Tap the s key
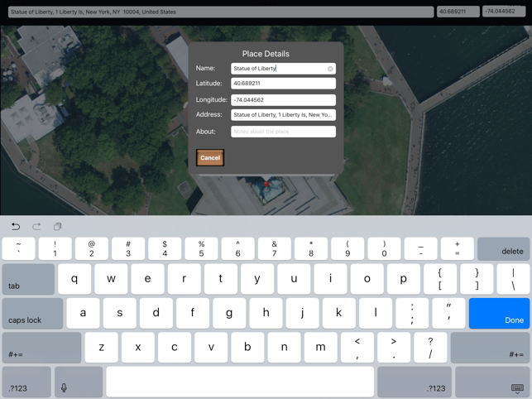The height and width of the screenshot is (399, 532). tap(120, 314)
